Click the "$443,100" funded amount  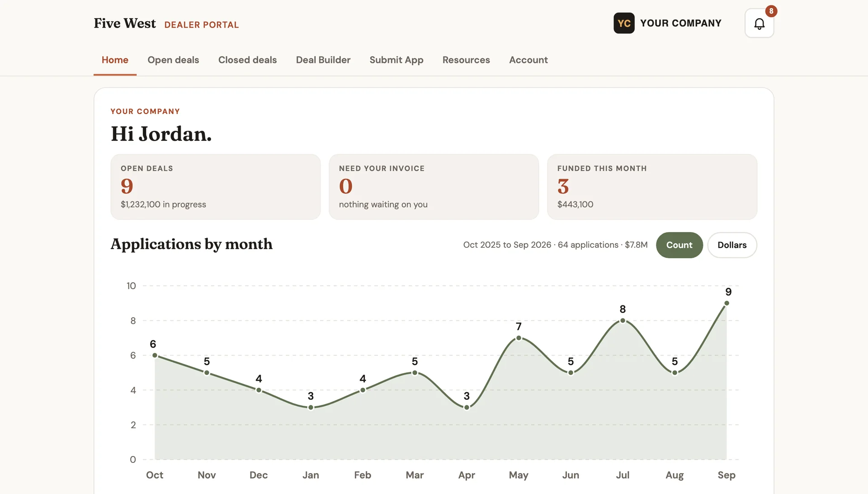[x=575, y=204]
